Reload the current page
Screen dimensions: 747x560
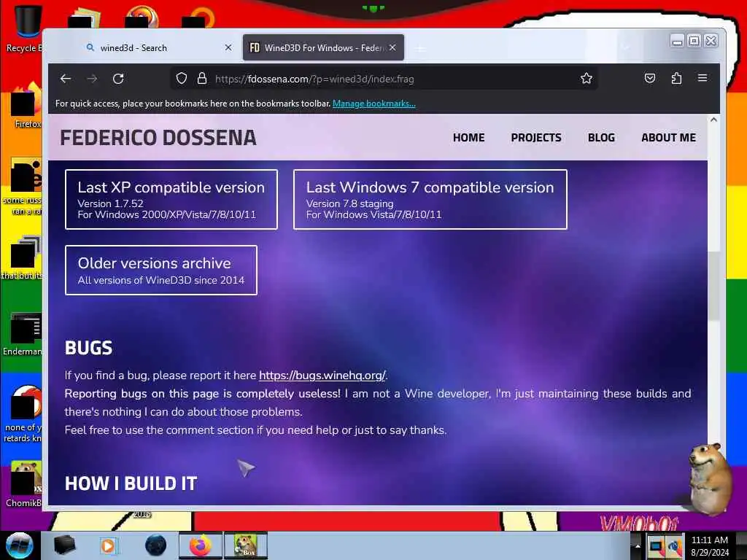click(118, 79)
